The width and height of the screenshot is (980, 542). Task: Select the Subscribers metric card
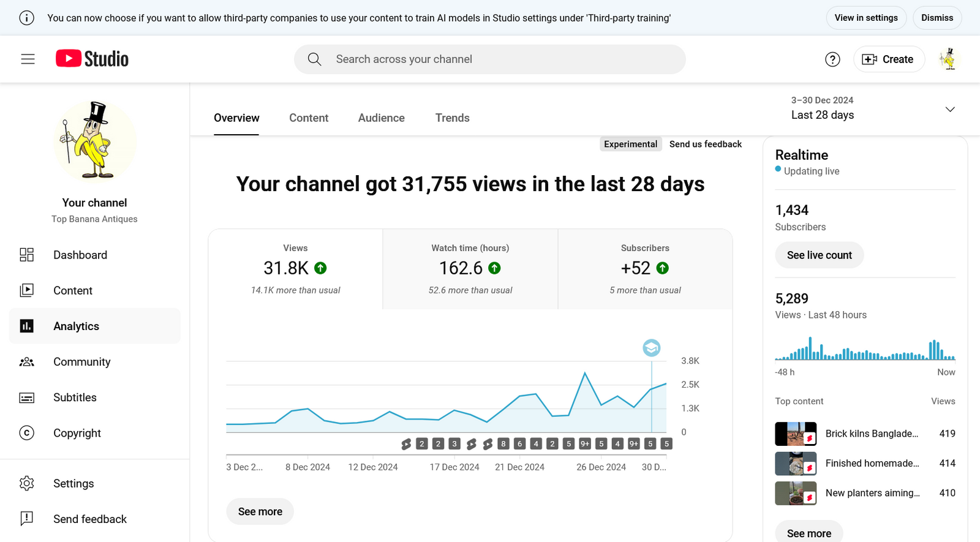[645, 269]
